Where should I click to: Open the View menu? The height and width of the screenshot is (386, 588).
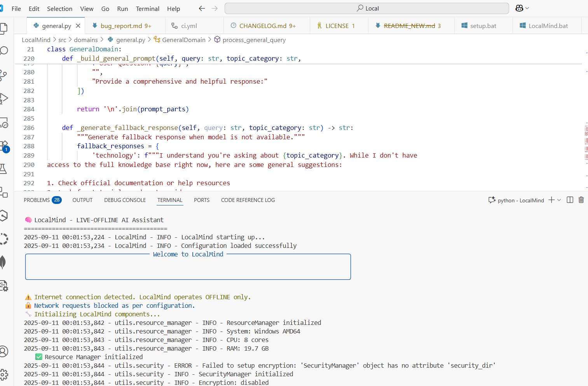point(87,9)
